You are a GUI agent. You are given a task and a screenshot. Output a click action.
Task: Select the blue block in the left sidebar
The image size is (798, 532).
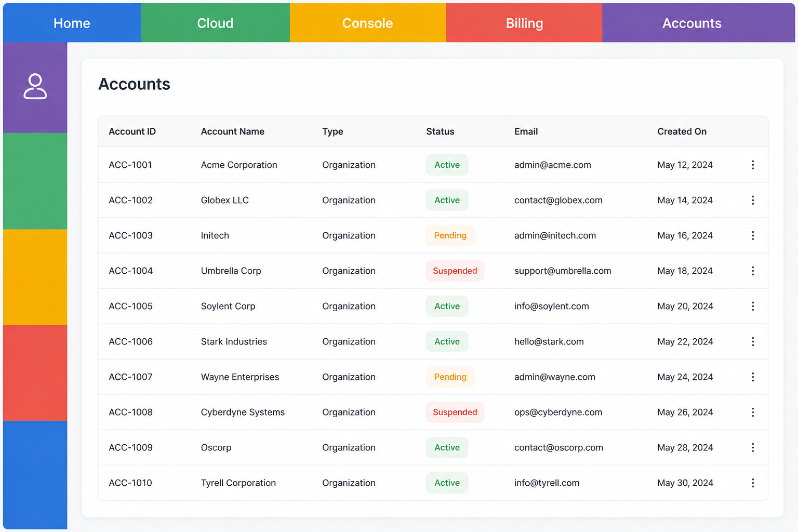(x=35, y=475)
